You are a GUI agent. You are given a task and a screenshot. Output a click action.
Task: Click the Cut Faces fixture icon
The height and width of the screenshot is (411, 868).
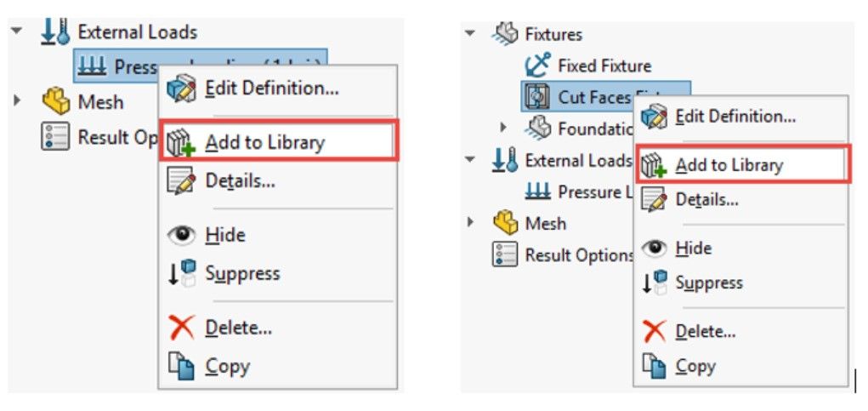pyautogui.click(x=536, y=97)
